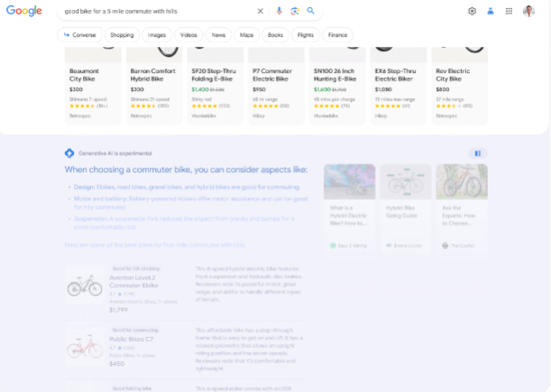Screen dimensions: 551x392
Task: Open Google Lens image search icon
Action: coord(295,11)
